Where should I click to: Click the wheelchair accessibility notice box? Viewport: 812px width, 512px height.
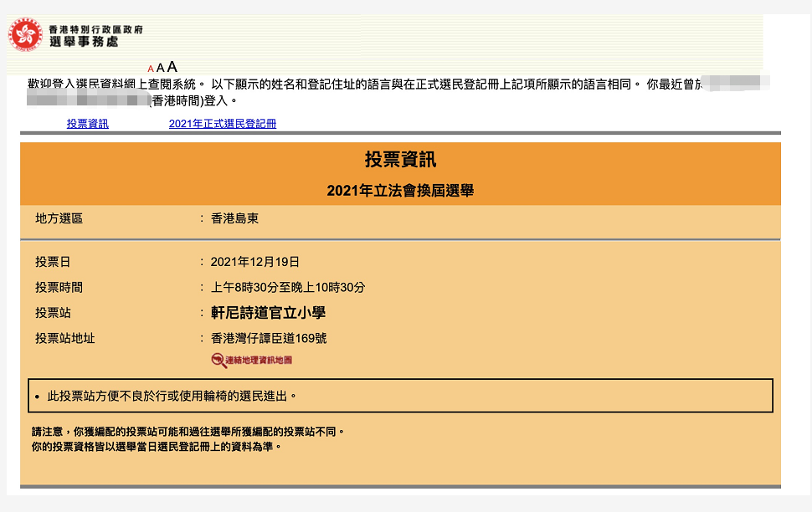click(x=400, y=396)
